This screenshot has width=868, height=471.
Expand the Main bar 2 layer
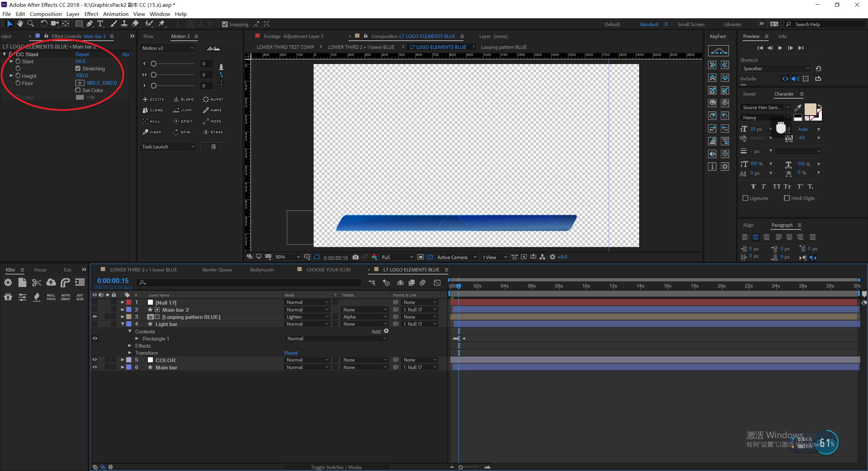[122, 310]
